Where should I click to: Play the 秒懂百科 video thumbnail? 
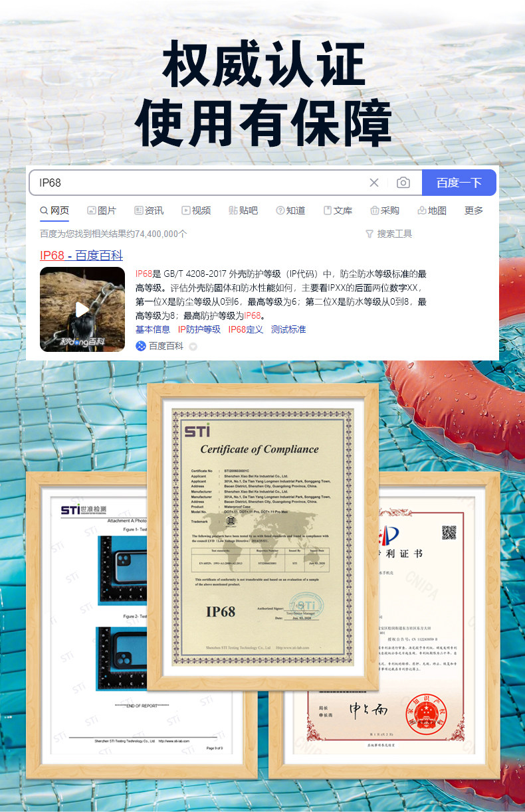pos(82,309)
